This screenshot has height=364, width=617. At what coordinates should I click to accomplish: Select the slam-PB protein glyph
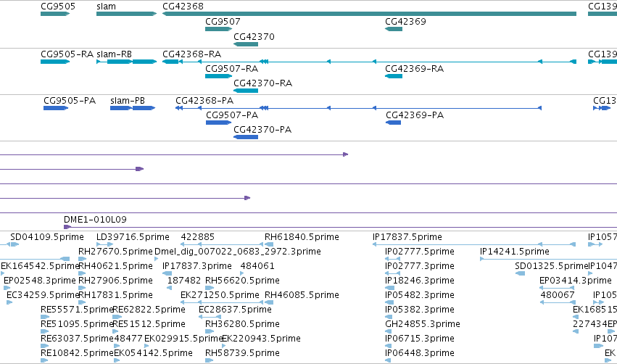point(133,108)
